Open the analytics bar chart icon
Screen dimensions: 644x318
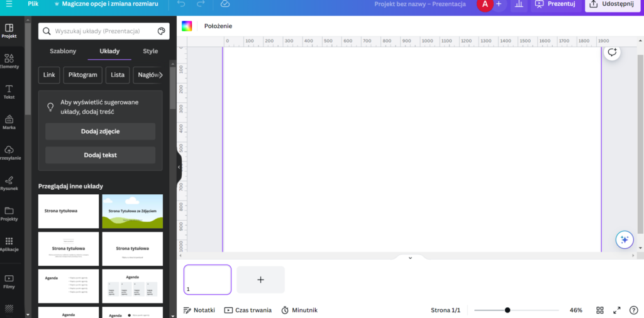(518, 4)
